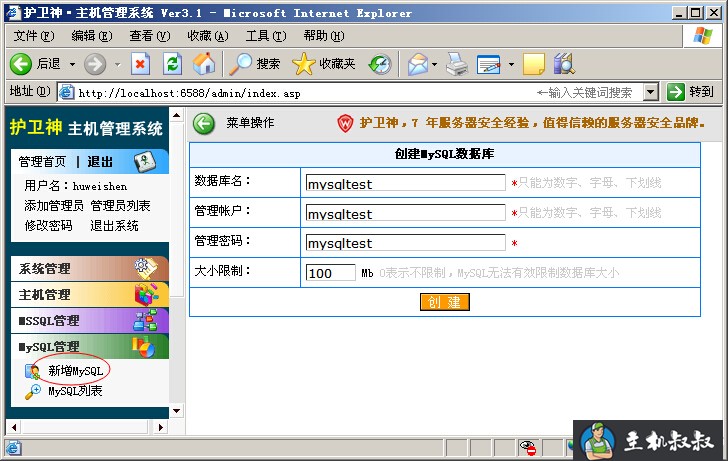Screen dimensions: 728x461
Task: Open the Edit button dropdown arrow
Action: pos(511,64)
